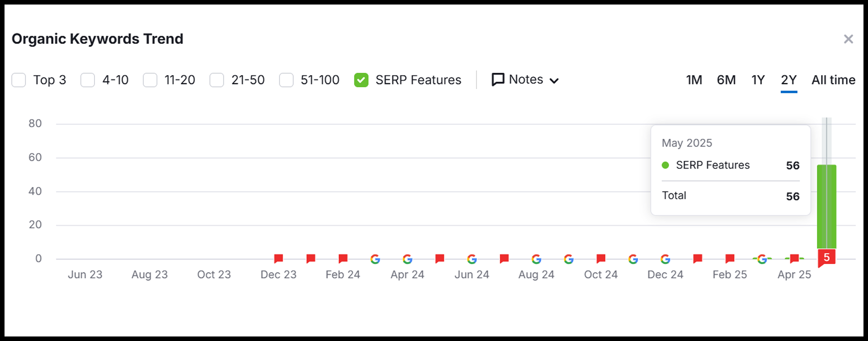
Task: Tick the 11-20 positions checkbox
Action: click(150, 80)
